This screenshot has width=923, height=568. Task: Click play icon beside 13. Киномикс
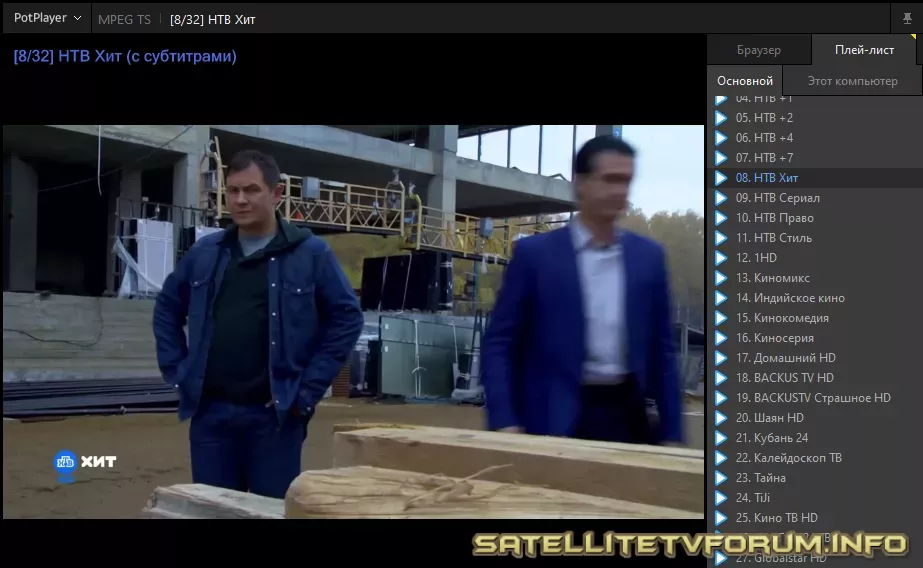(721, 278)
